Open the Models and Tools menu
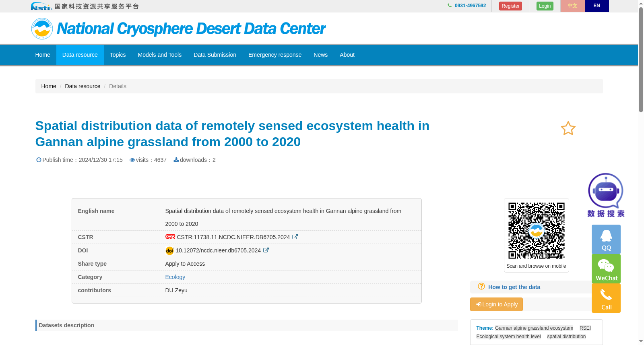 159,55
